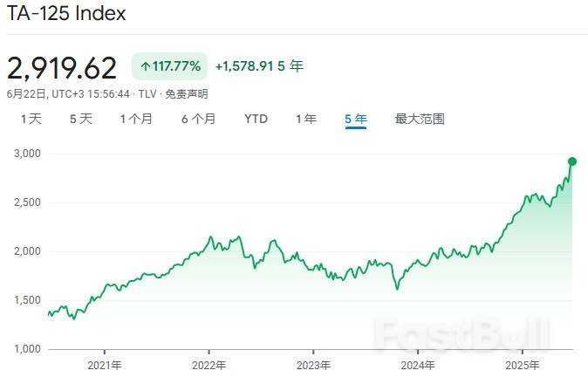Click the green endpoint dot on chart

[572, 161]
